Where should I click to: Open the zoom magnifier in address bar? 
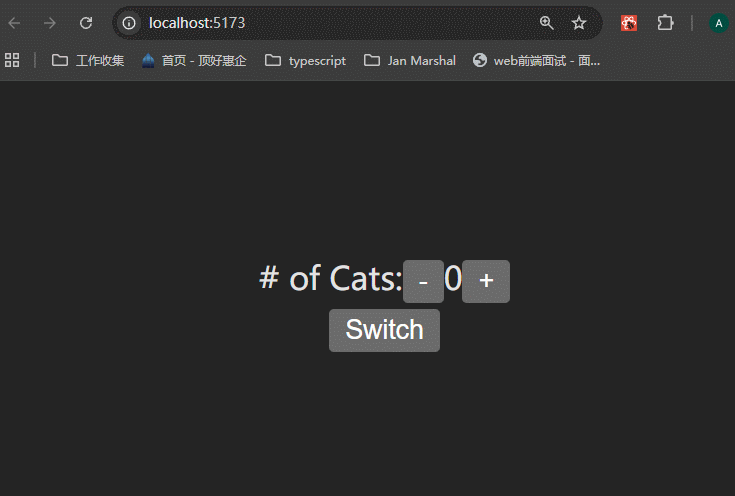click(547, 23)
